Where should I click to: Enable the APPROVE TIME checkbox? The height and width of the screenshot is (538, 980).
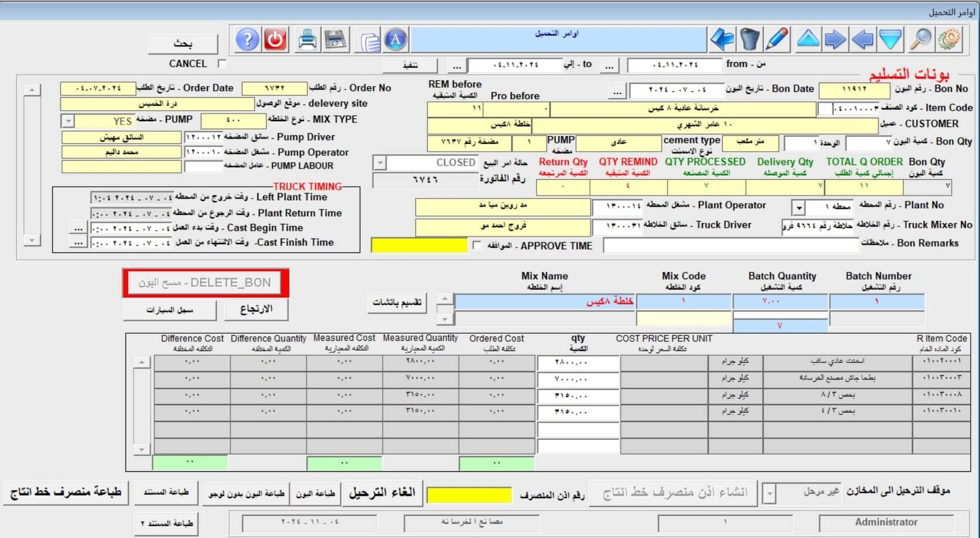pyautogui.click(x=477, y=245)
